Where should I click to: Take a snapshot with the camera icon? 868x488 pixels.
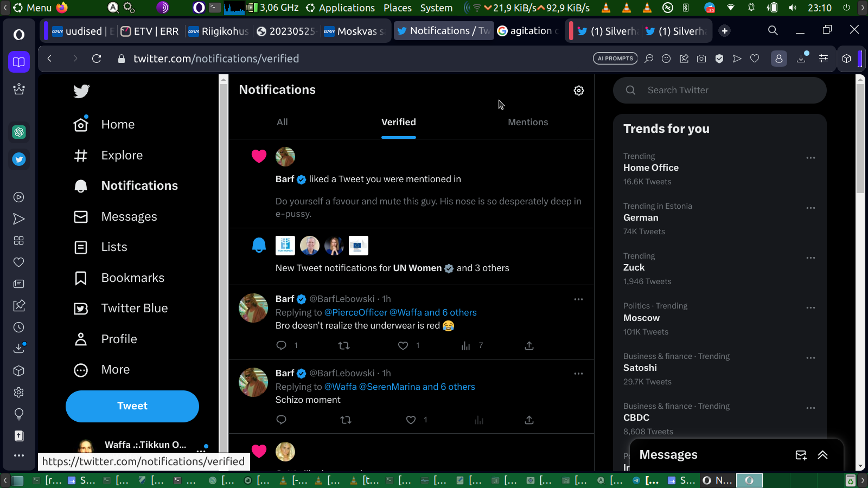click(701, 59)
